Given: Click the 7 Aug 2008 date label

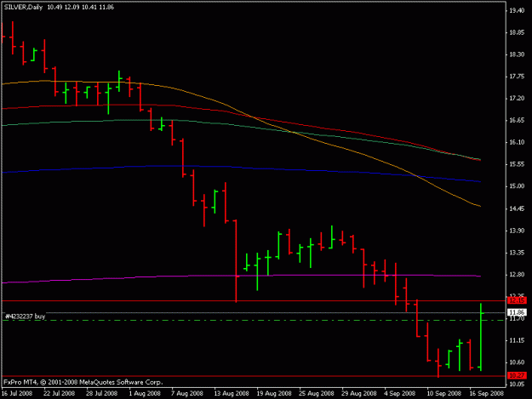Looking at the screenshot, I should 187,393.
